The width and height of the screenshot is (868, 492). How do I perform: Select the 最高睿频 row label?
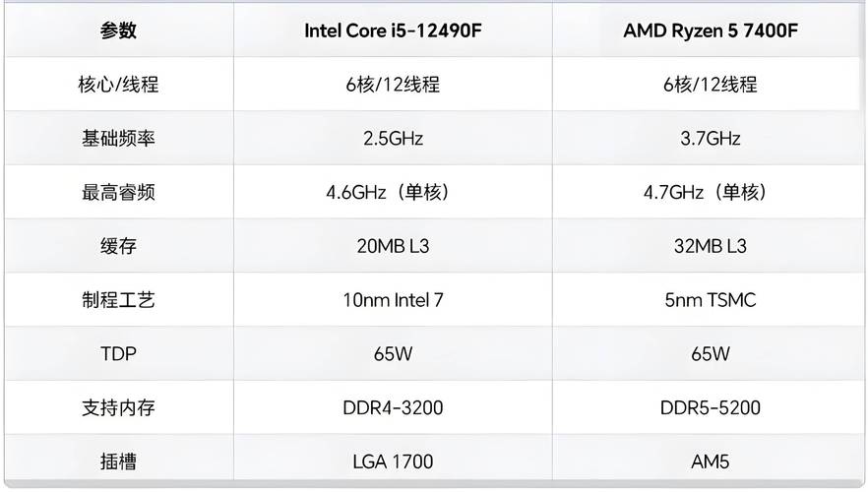(x=118, y=193)
